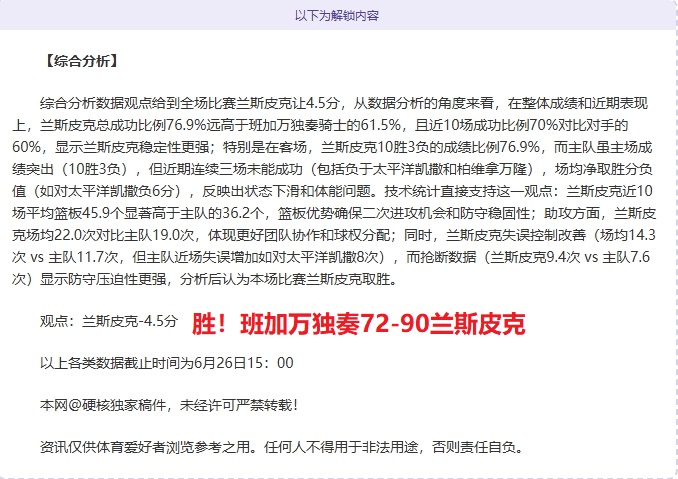Click the line '观点：兰斯皮克-4.5分'
The image size is (678, 479).
[109, 321]
